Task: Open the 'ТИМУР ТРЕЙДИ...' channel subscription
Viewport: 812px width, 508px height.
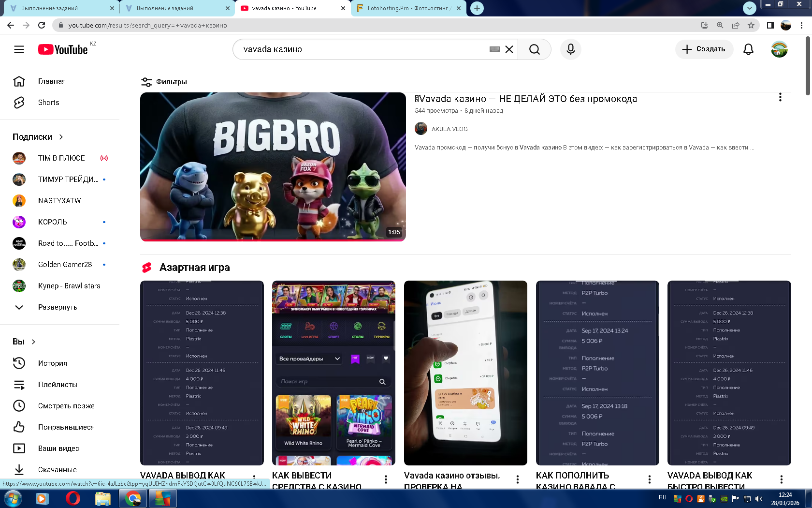Action: pyautogui.click(x=60, y=179)
